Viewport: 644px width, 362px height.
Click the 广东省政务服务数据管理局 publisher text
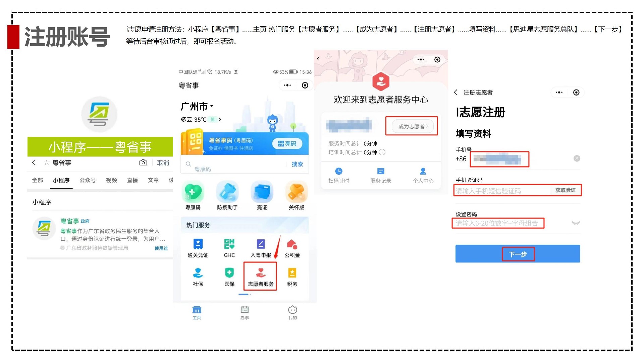click(97, 248)
